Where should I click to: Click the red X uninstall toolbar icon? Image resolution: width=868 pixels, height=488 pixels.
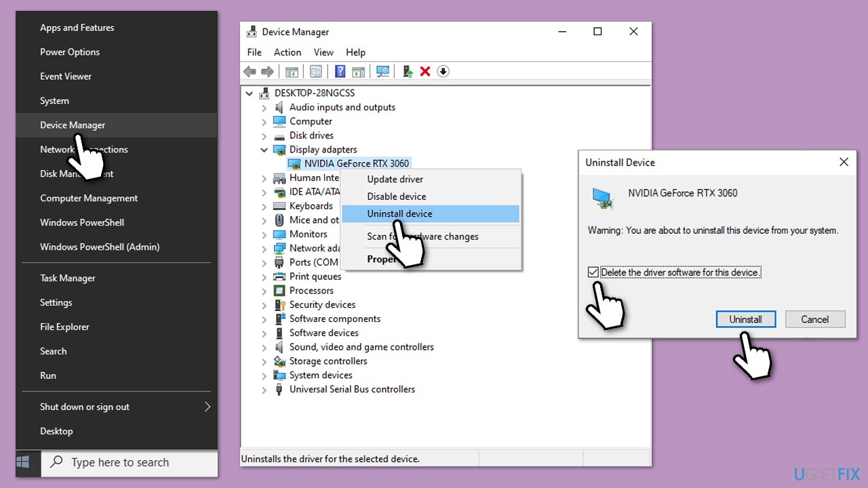(x=425, y=71)
